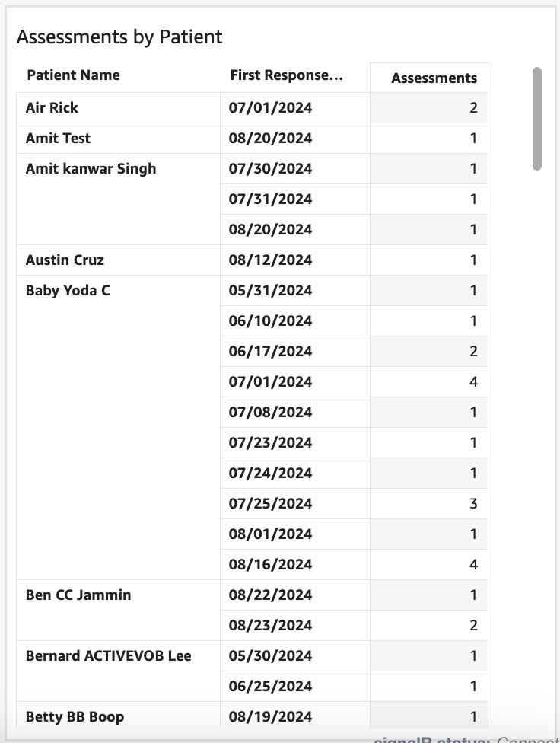Viewport: 560px width, 743px height.
Task: Click the vertical scrollbar thumb
Action: point(537,118)
